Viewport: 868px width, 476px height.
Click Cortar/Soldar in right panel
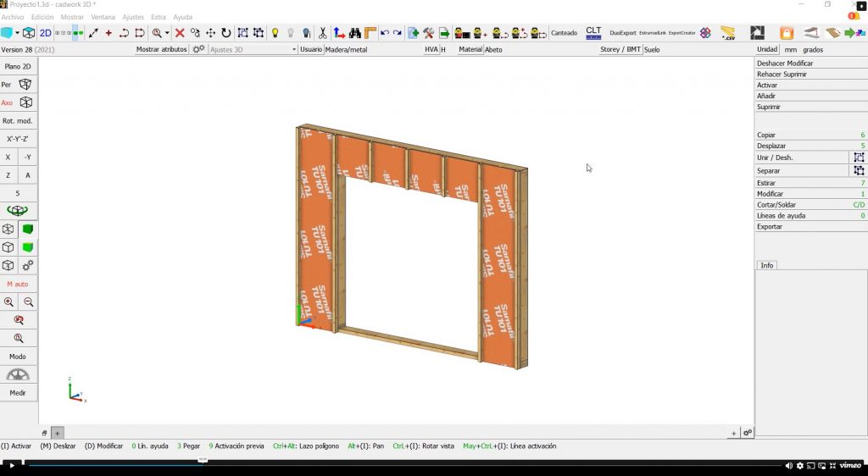776,205
